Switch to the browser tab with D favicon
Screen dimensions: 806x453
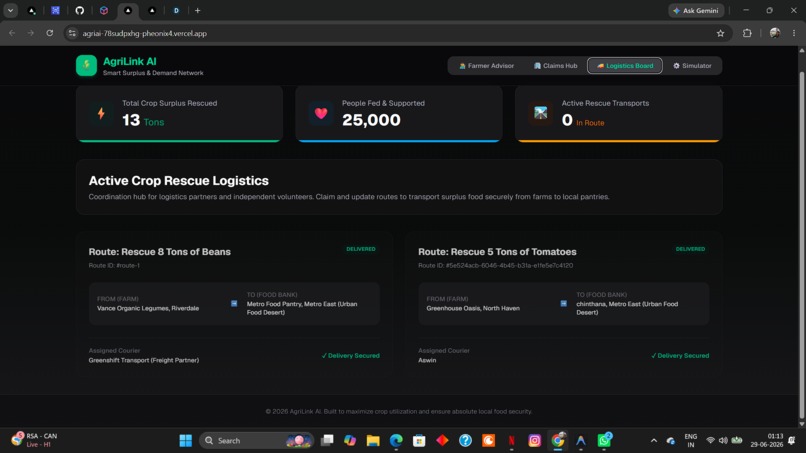(176, 10)
